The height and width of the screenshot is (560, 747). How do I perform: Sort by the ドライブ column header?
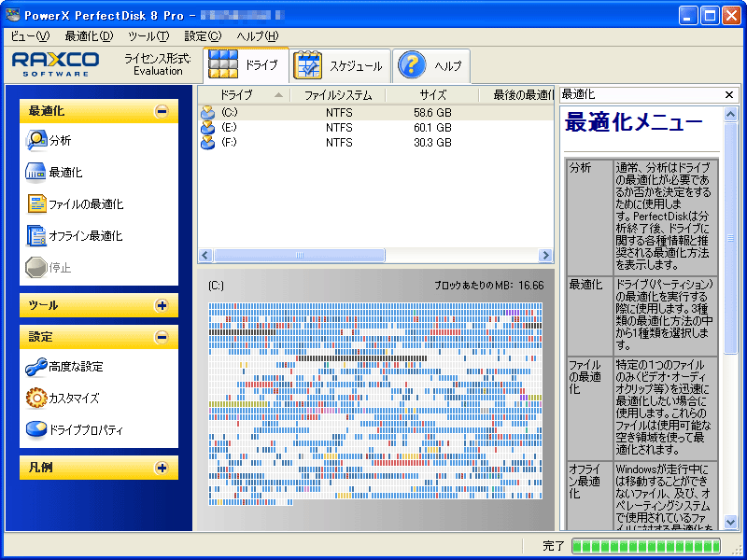pos(244,95)
